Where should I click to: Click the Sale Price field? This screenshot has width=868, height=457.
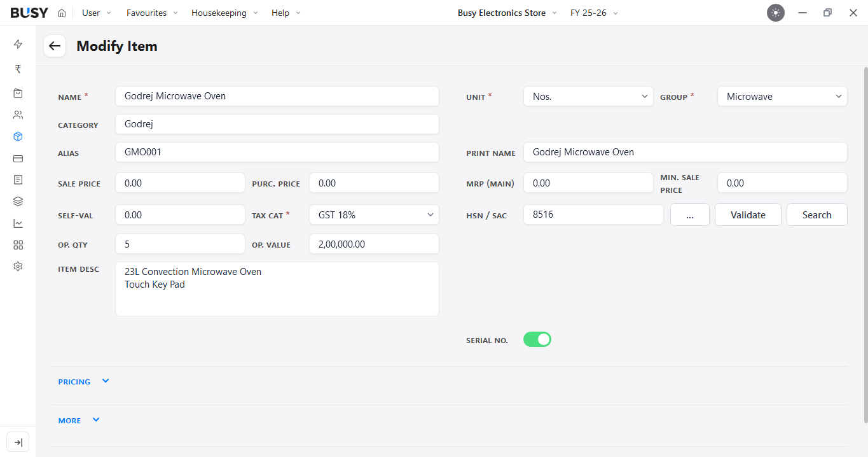point(180,183)
